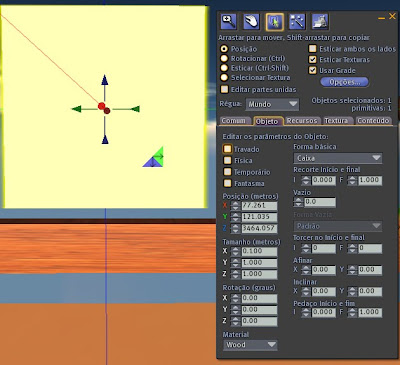Select the Land bulldozer tool icon

coord(320,21)
